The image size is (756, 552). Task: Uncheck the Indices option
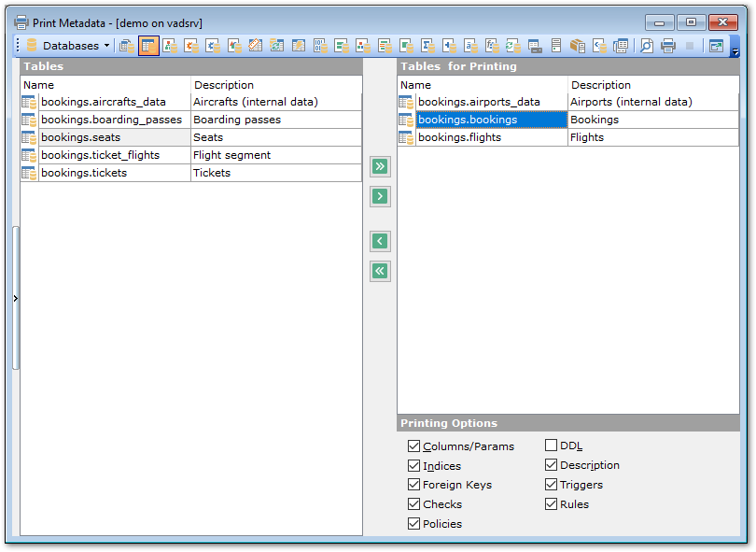coord(413,465)
